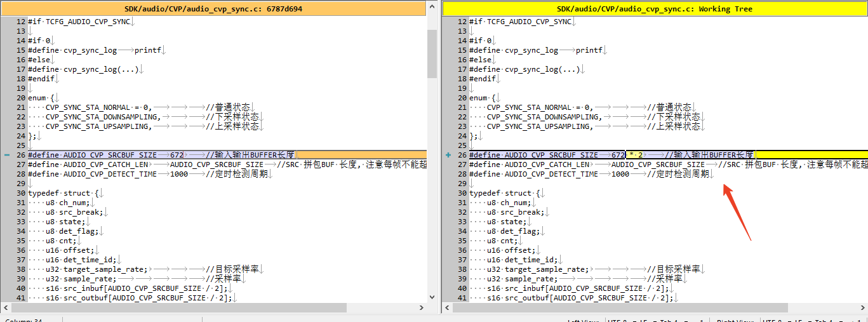Screen dimensions: 868x322
Task: Click 'CVP_SYNC_STA_DOWNSAMPLING' in the right pane
Action: pos(542,117)
